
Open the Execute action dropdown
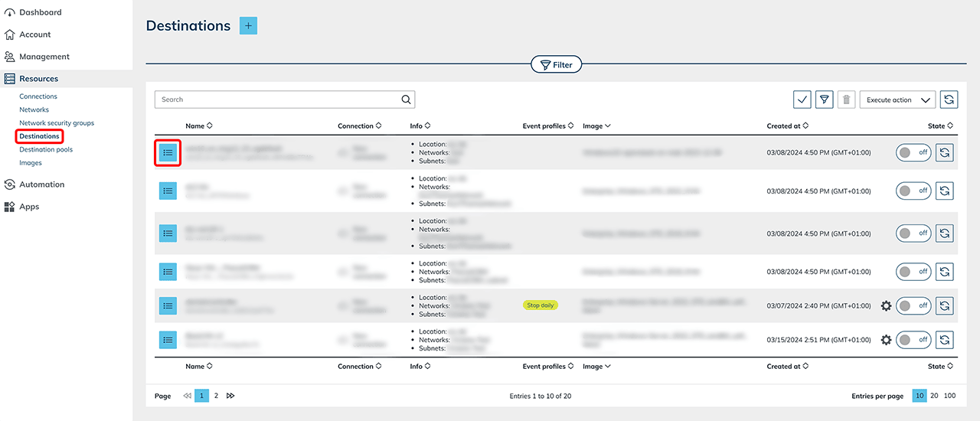point(897,100)
